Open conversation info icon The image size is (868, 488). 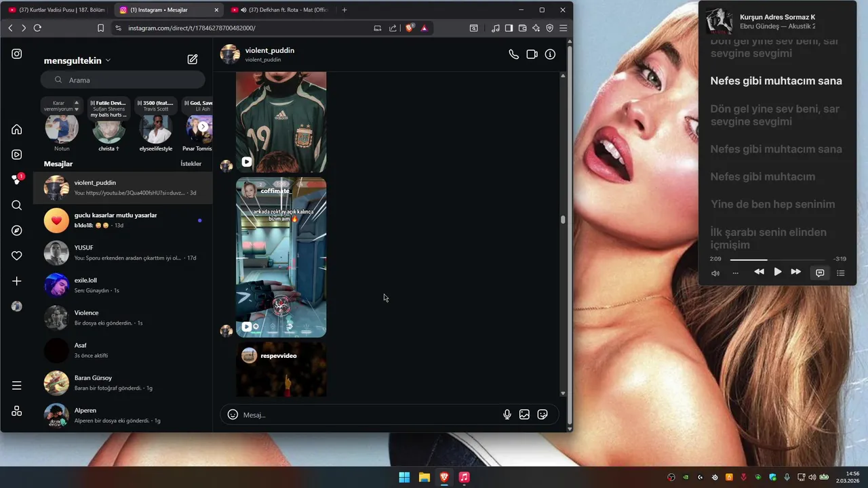pos(550,54)
